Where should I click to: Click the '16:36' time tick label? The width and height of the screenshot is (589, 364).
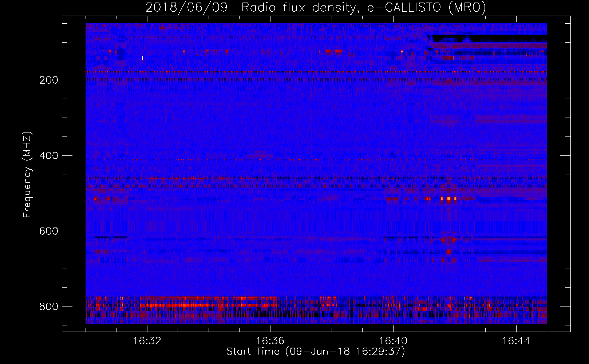point(270,341)
